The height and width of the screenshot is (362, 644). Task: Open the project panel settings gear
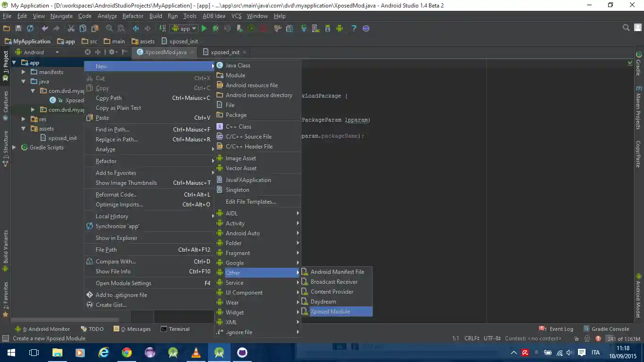pos(112,52)
